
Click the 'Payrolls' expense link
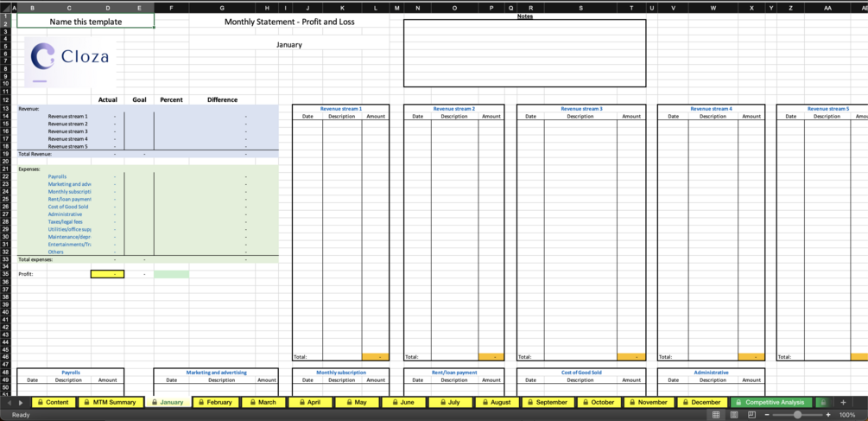[57, 176]
